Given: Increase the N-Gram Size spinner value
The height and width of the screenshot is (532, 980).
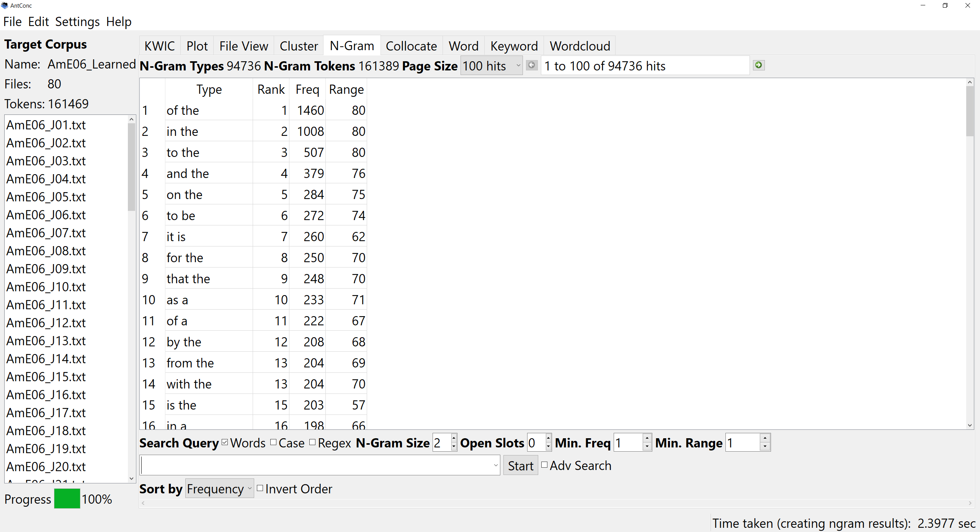Looking at the screenshot, I should click(x=454, y=438).
